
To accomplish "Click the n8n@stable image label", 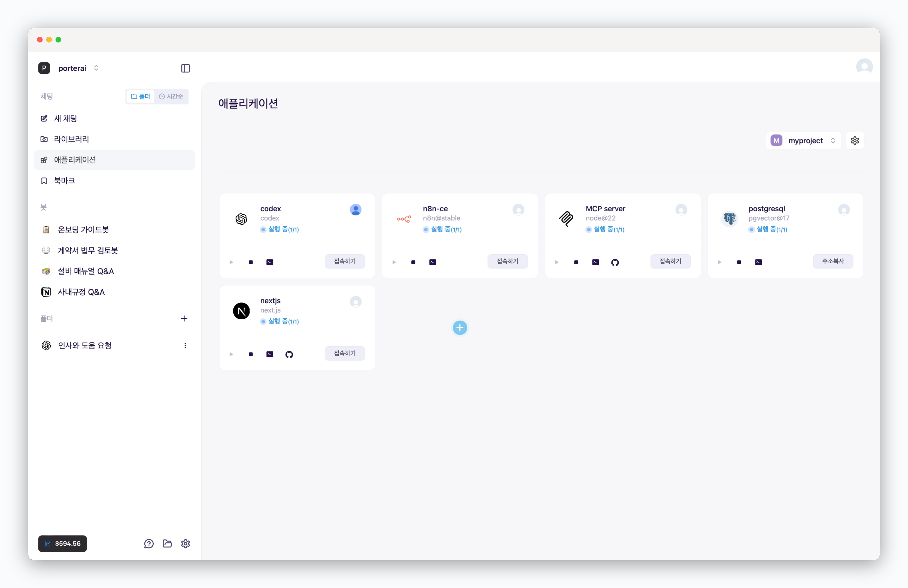I will [441, 219].
